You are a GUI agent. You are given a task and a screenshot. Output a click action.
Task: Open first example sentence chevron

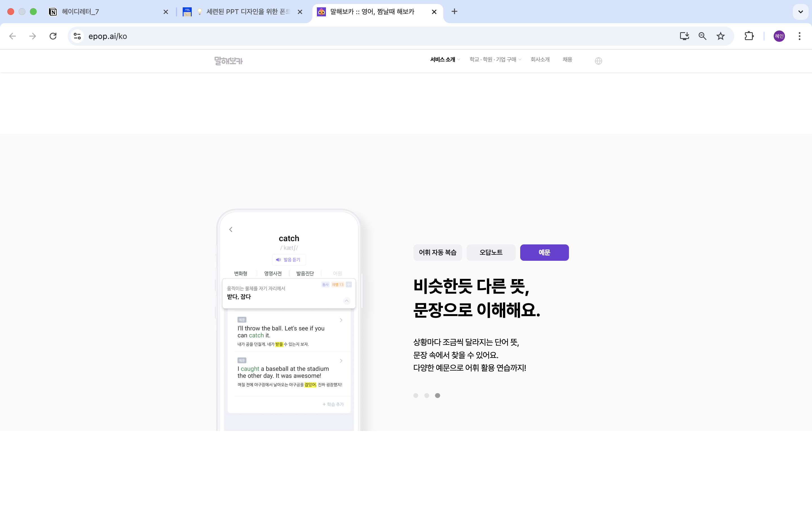click(x=341, y=320)
